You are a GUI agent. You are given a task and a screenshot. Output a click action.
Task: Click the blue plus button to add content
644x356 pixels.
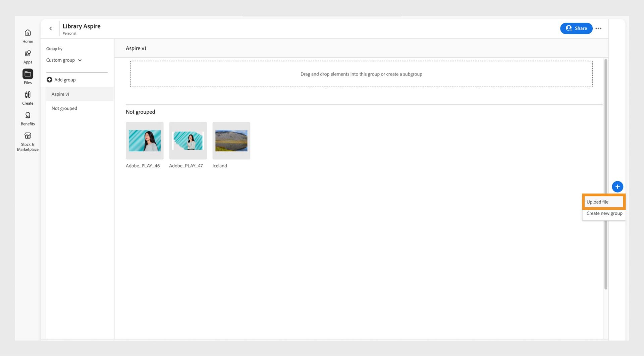click(618, 187)
